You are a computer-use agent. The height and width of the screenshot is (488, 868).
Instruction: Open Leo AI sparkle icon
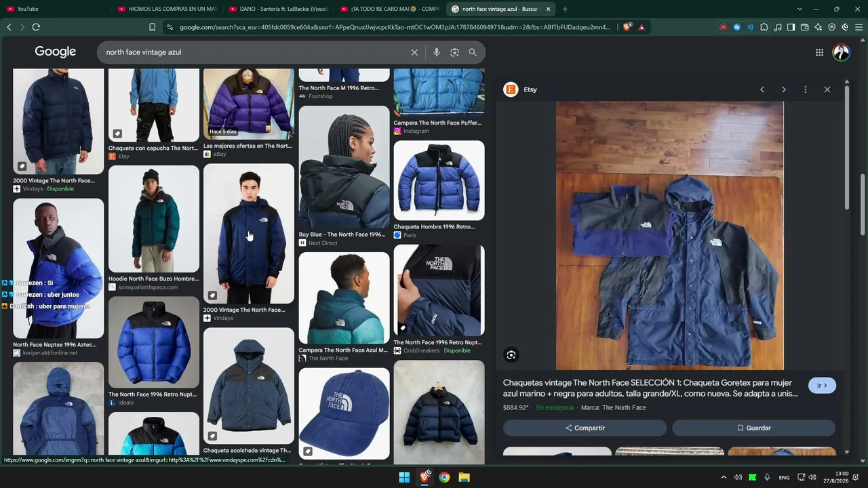click(818, 27)
